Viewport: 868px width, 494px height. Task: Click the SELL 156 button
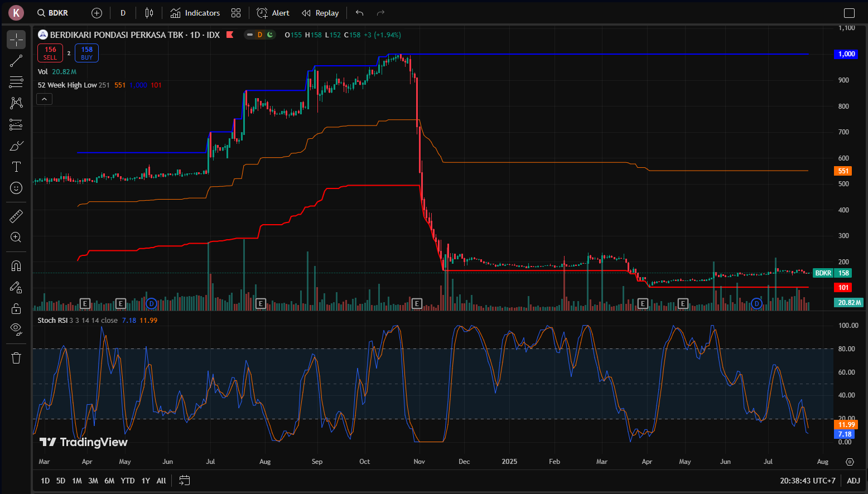click(x=50, y=53)
